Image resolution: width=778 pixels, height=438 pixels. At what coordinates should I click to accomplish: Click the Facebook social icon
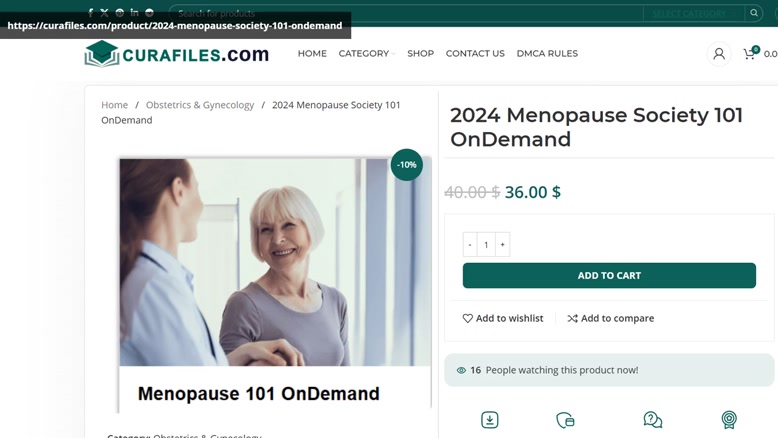[90, 13]
